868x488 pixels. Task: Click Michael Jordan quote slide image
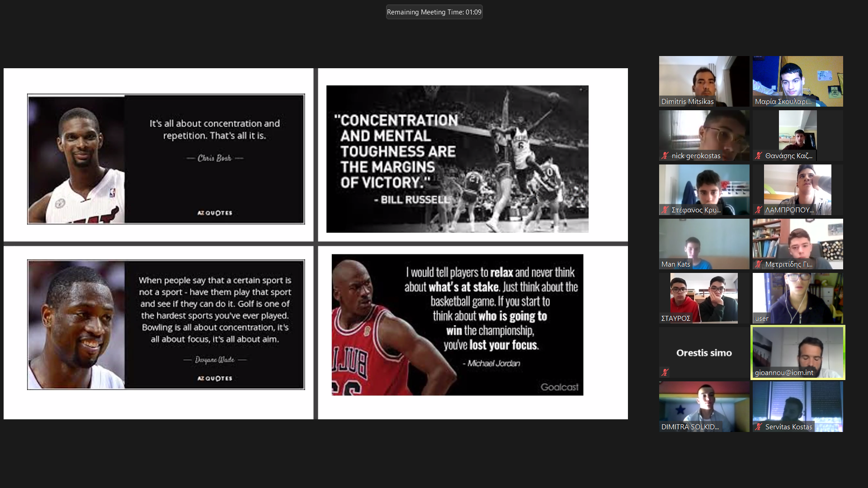(457, 324)
